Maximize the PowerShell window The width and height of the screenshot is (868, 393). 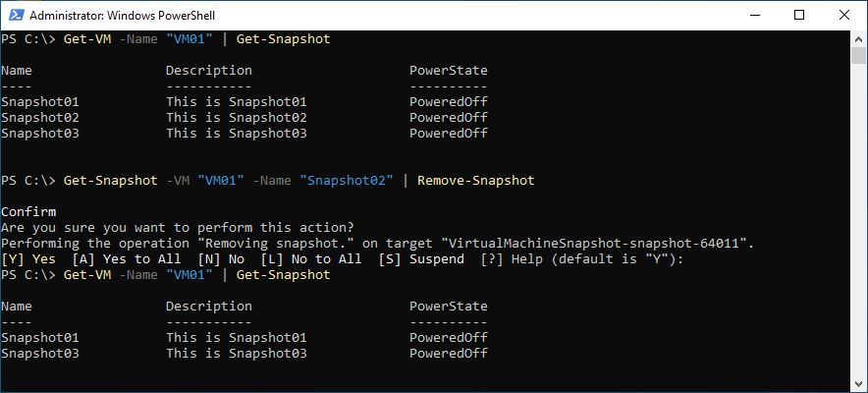799,16
